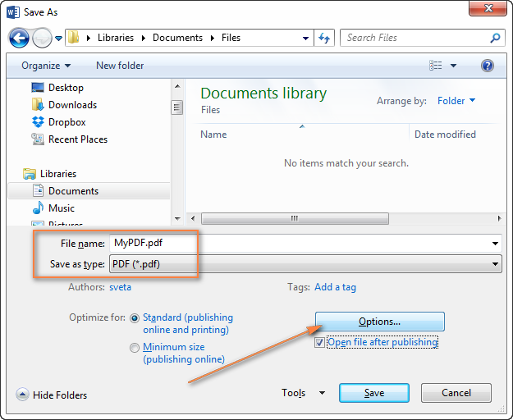
Task: Click the refresh button beside address bar
Action: (x=324, y=38)
